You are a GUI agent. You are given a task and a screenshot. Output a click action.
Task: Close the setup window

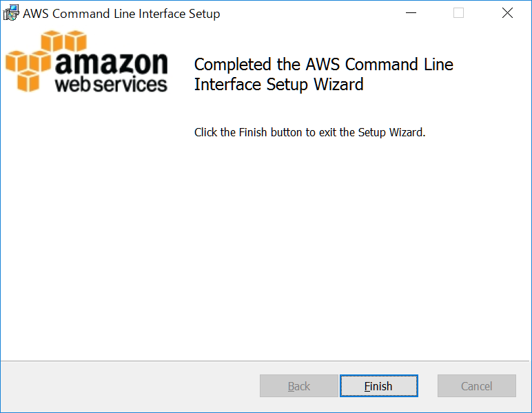(x=507, y=13)
